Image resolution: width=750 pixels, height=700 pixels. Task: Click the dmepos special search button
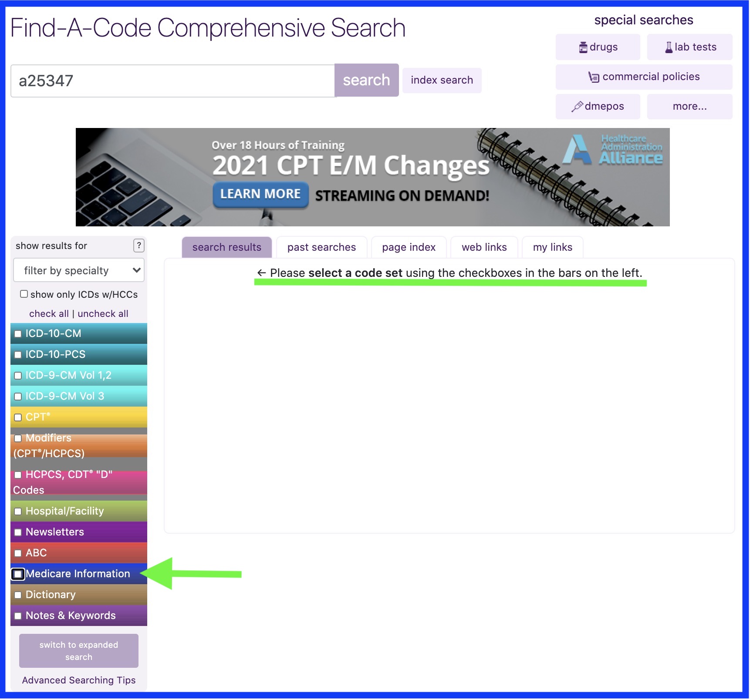(598, 106)
